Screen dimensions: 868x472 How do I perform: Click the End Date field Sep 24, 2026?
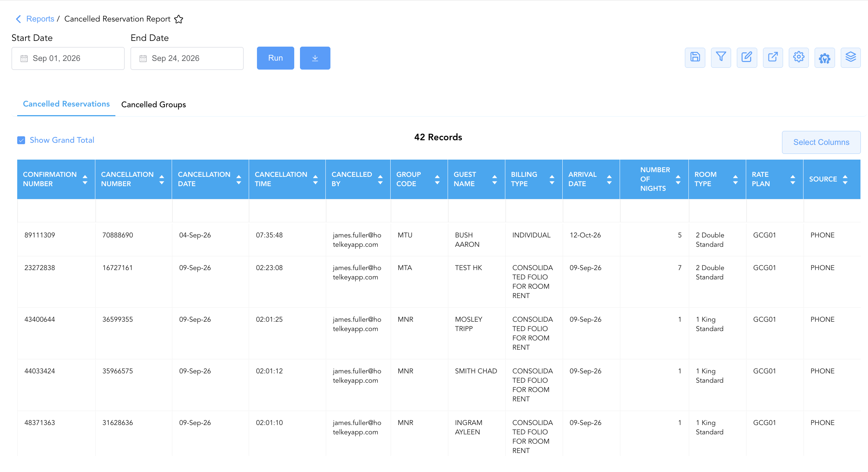click(187, 58)
